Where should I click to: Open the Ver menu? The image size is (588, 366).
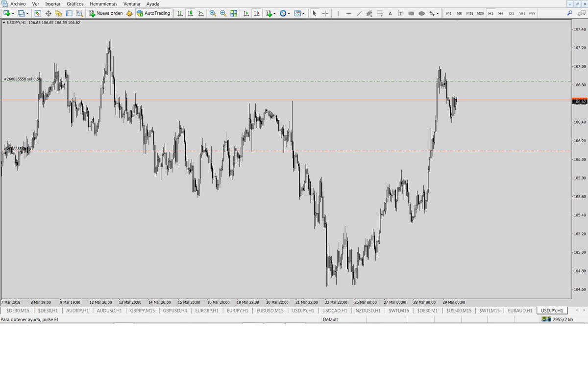[35, 3]
